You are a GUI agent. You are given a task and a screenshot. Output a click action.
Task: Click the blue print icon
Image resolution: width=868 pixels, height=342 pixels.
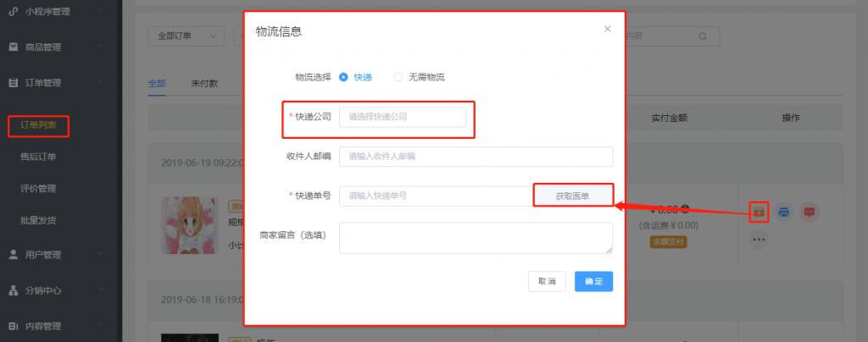point(784,212)
